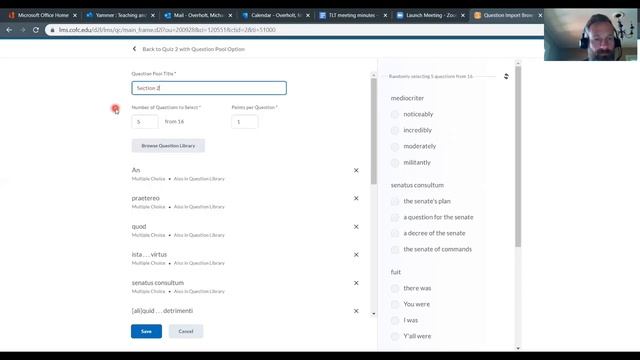The height and width of the screenshot is (360, 640).
Task: Click the preview pane scroll down arrow
Action: (518, 348)
